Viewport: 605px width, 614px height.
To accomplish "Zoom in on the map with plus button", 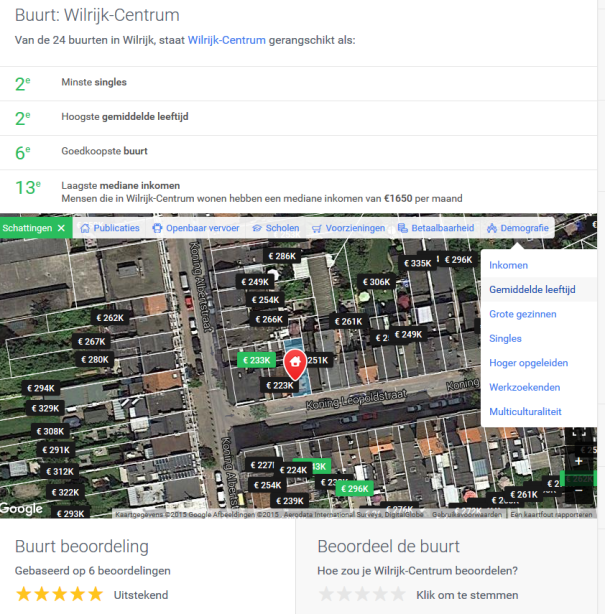I will (578, 461).
